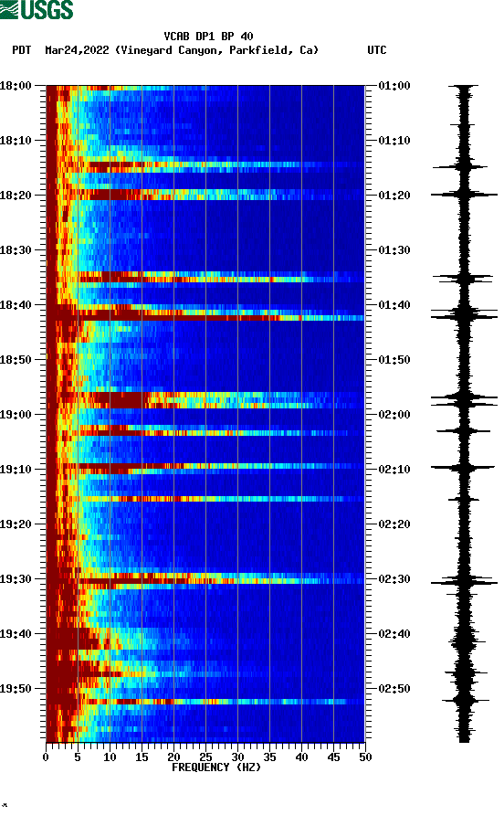Click the 01:00 UTC time label

coord(394,86)
